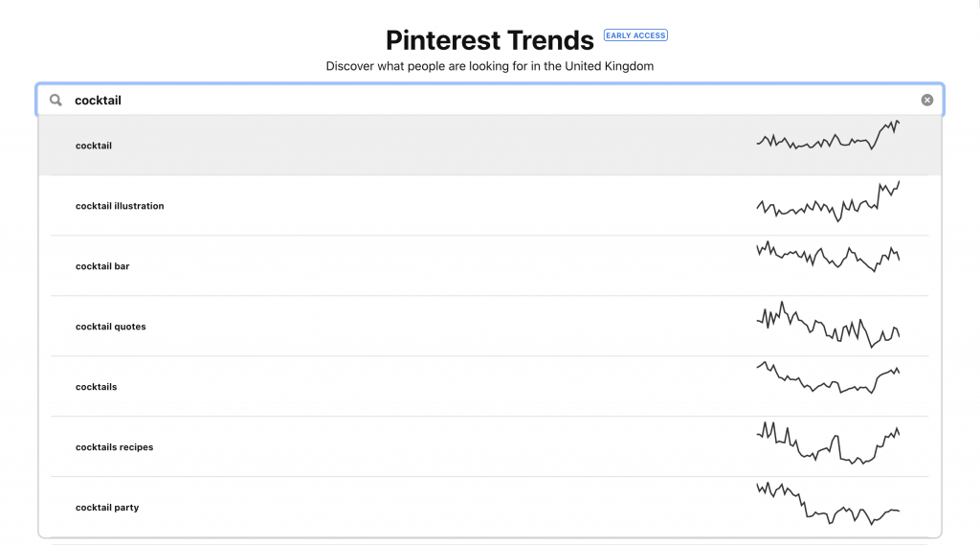The width and height of the screenshot is (980, 545).
Task: Click the trend sparkline in the cocktails row
Action: pos(828,377)
